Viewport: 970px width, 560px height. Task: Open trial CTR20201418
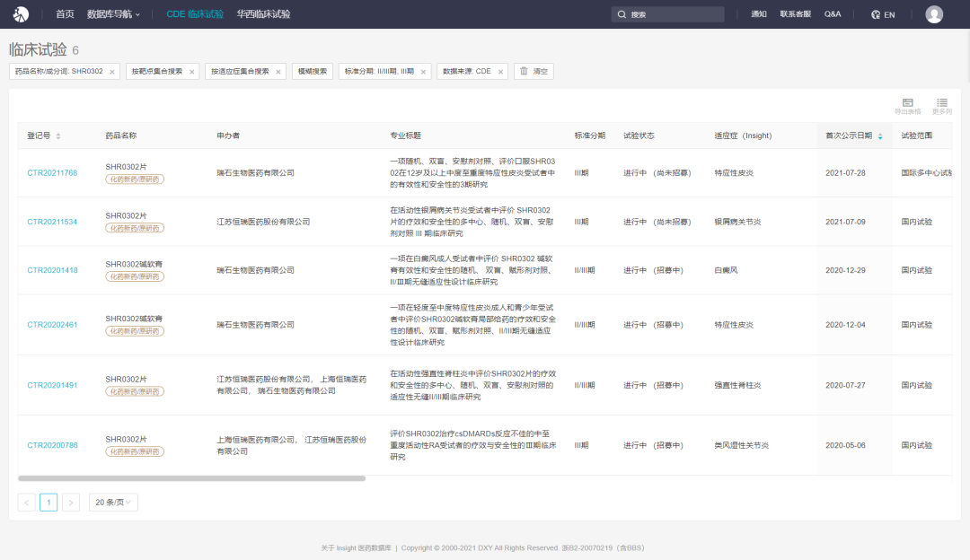[x=53, y=270]
